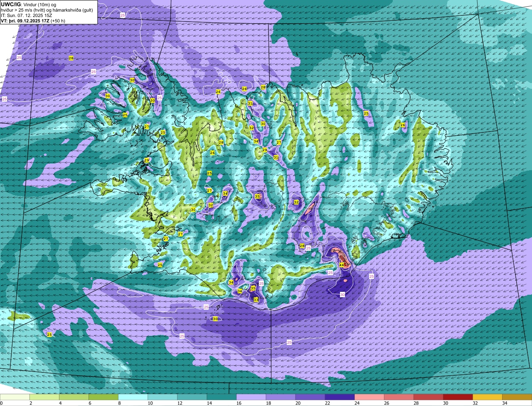Click the value 2 on the color scale

point(31,403)
